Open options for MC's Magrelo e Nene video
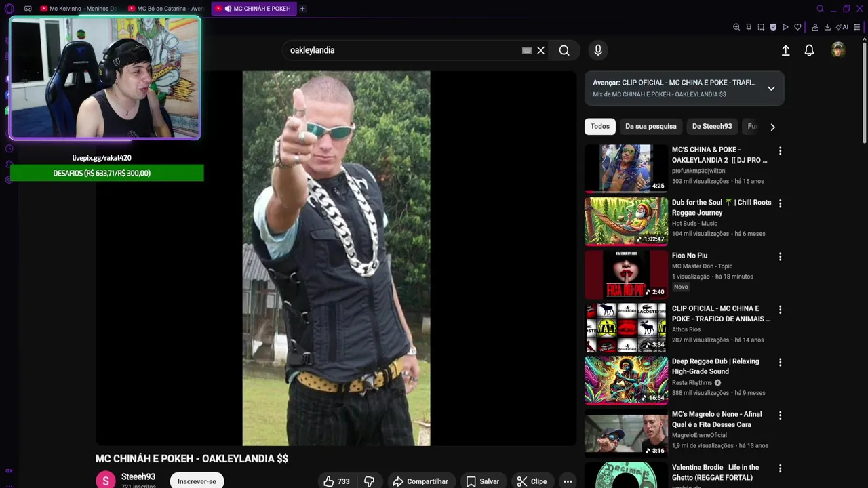Screen dimensions: 868x488 point(780,415)
